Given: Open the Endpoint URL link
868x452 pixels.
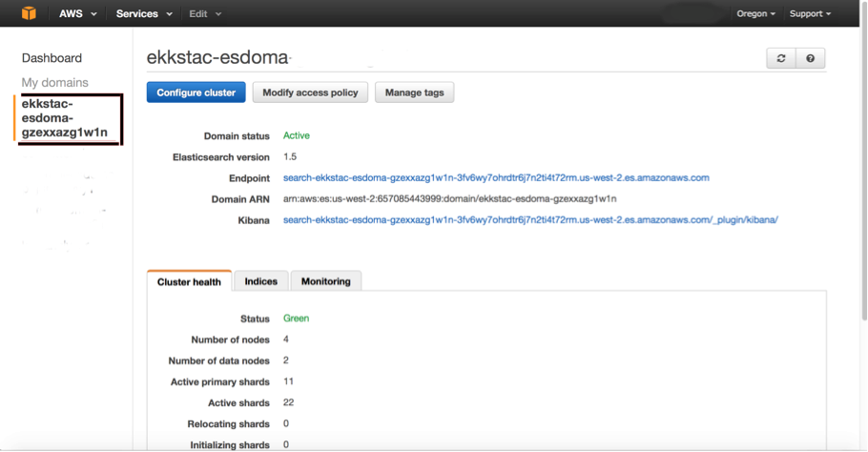Looking at the screenshot, I should pos(496,177).
